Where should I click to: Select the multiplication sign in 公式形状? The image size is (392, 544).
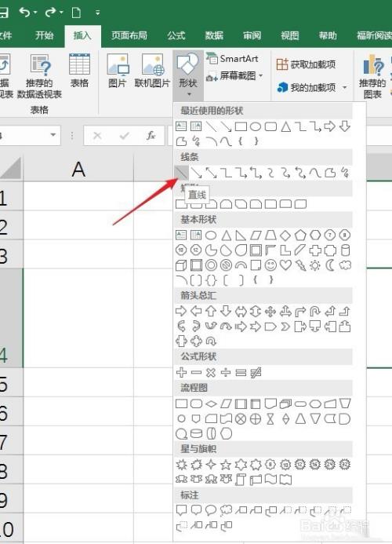tap(211, 373)
